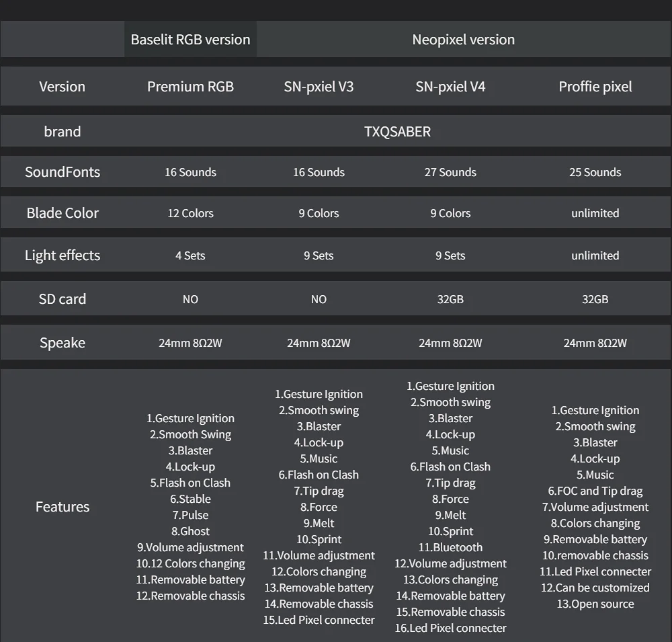Click the TXQSABER brand name

click(397, 132)
